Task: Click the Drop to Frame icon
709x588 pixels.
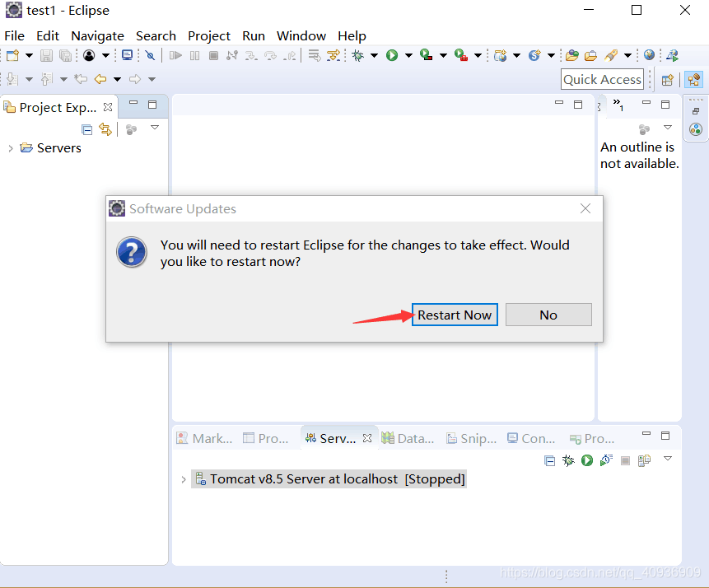Action: click(315, 56)
